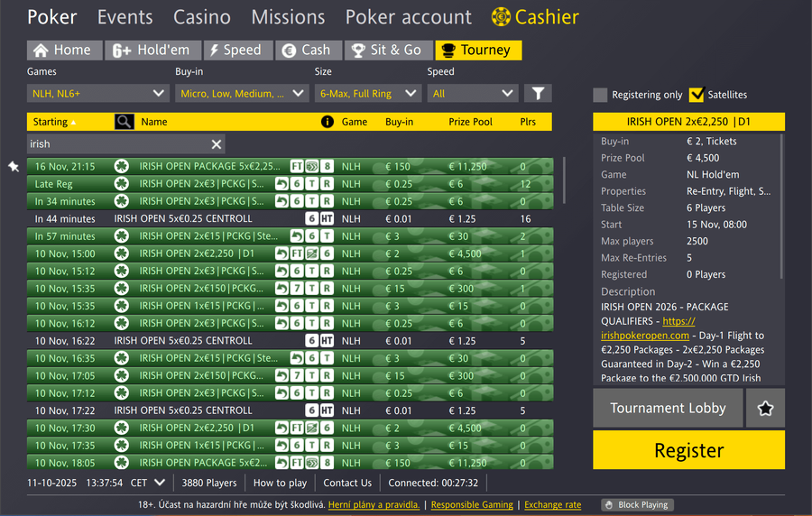Open the Speed tab
Viewport: 812px width, 516px height.
point(235,51)
